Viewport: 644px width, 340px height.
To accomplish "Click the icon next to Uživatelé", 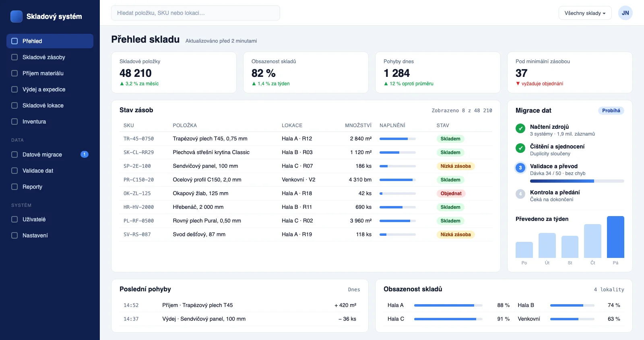I will coord(14,219).
